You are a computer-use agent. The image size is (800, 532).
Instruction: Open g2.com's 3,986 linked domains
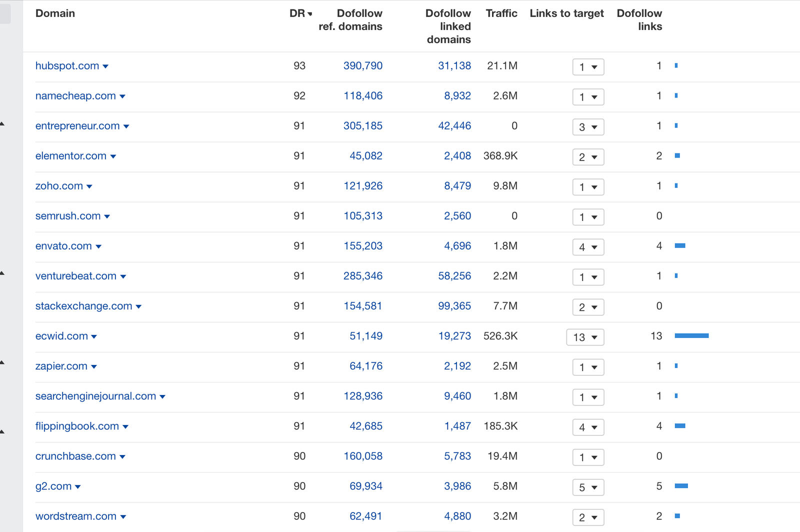tap(457, 486)
